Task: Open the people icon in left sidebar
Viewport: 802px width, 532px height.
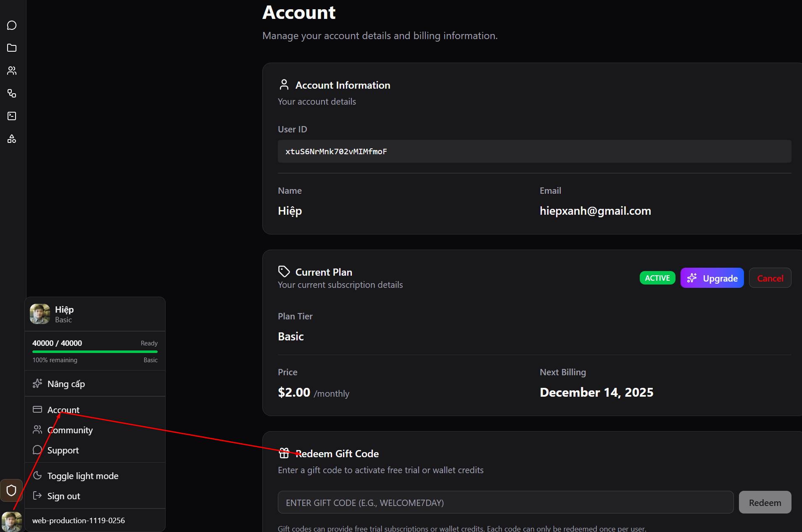Action: pyautogui.click(x=12, y=71)
